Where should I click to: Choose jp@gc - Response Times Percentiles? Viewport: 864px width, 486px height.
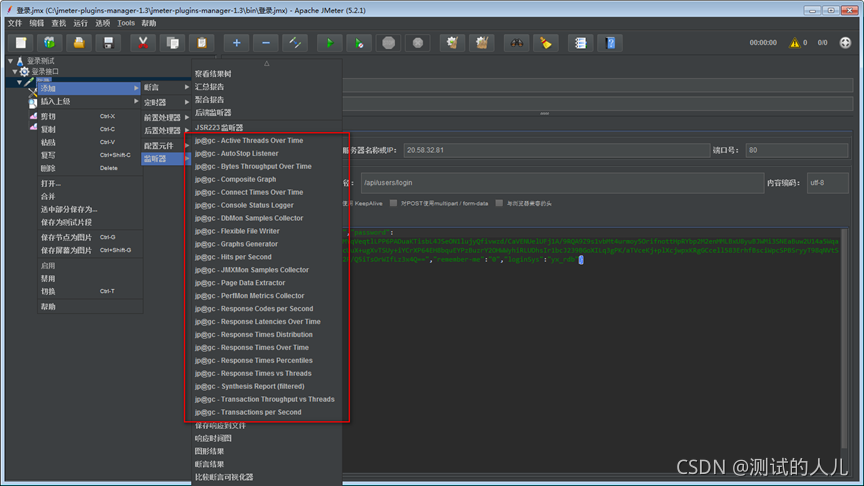tap(267, 360)
